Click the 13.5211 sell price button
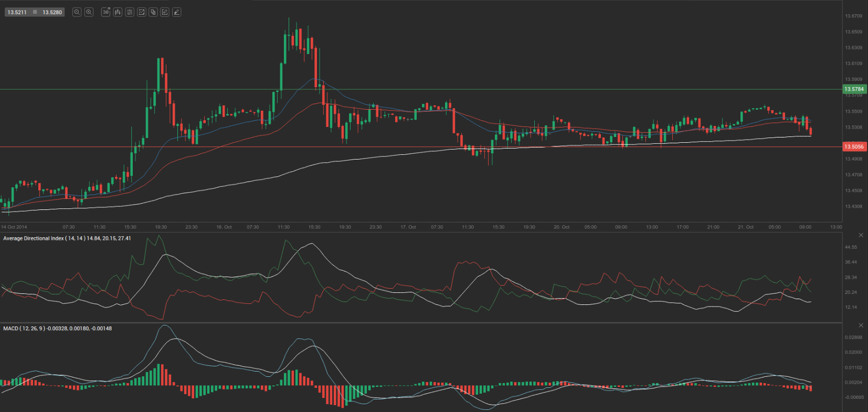The height and width of the screenshot is (412, 868). pyautogui.click(x=17, y=12)
